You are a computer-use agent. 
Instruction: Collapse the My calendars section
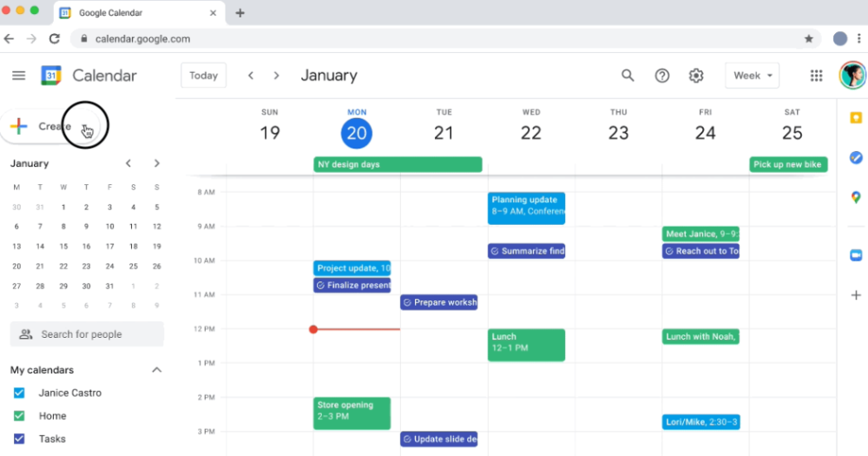pos(156,370)
